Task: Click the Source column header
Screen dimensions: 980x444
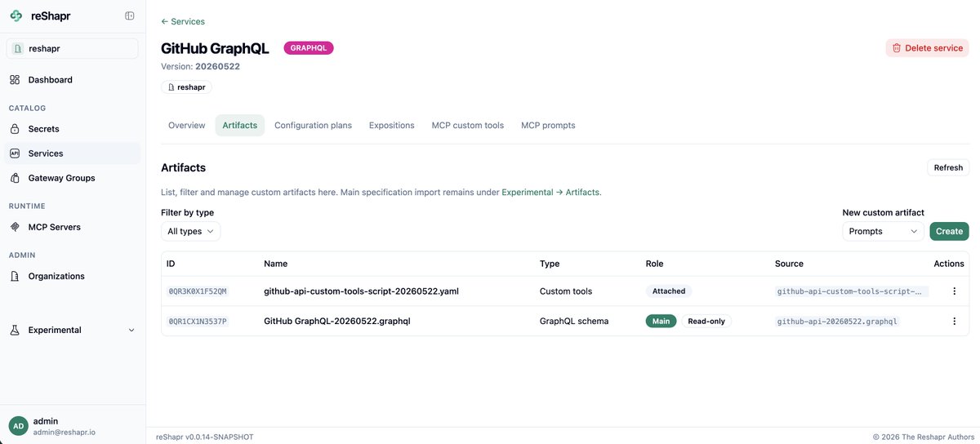Action: tap(789, 264)
